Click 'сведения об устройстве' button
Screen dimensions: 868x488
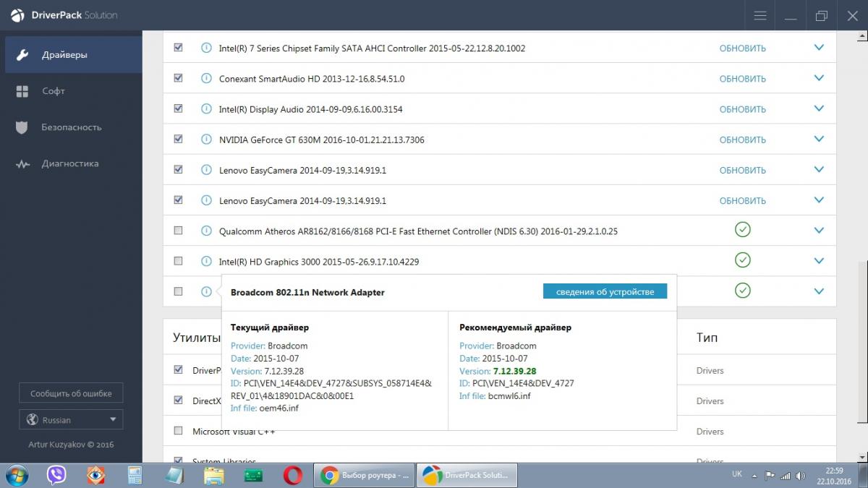(x=605, y=292)
